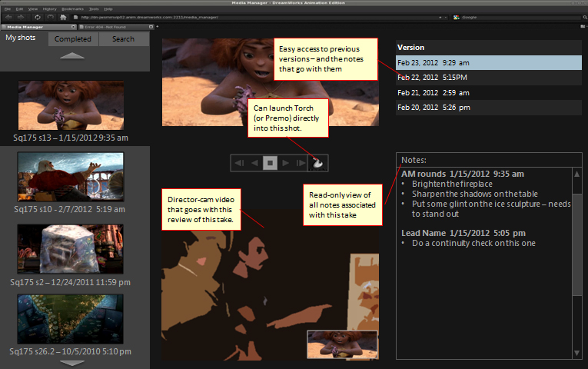Viewport: 588px width, 369px height.
Task: Switch to the Completed tab
Action: 73,39
